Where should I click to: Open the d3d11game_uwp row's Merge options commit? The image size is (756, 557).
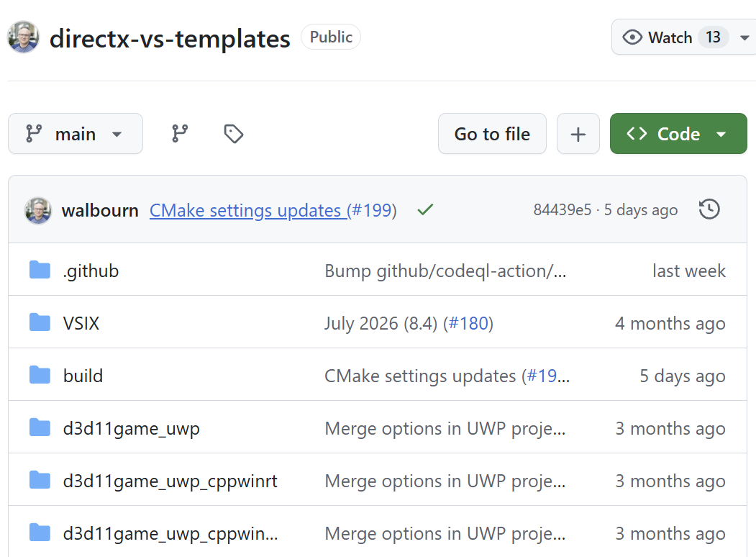pos(445,428)
